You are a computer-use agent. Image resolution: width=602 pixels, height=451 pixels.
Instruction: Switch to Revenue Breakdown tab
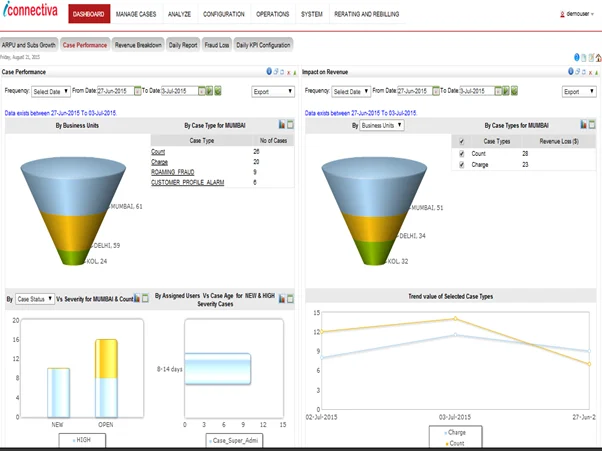point(138,45)
